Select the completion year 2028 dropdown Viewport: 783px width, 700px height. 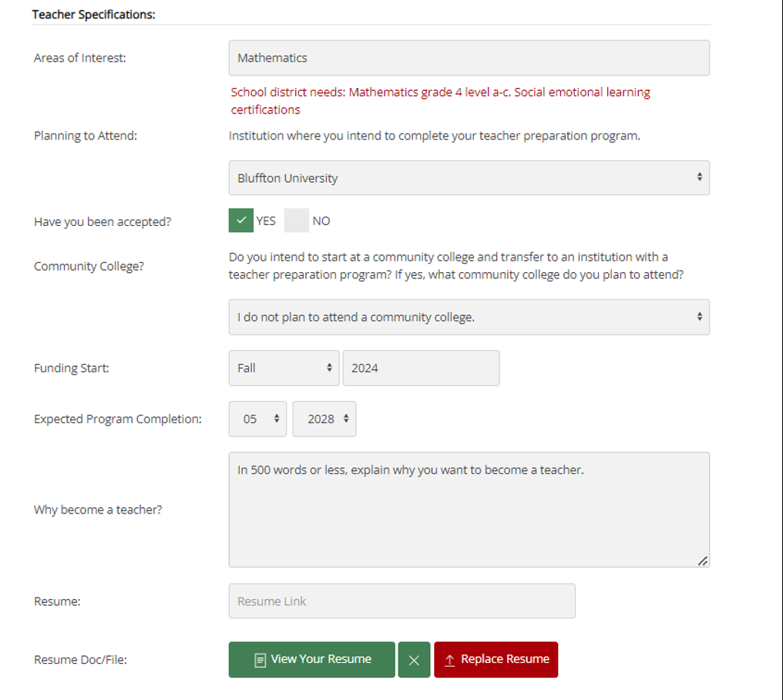(x=324, y=419)
